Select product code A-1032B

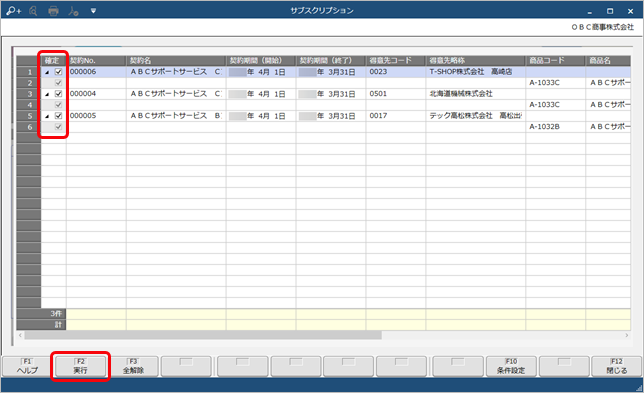[x=556, y=127]
